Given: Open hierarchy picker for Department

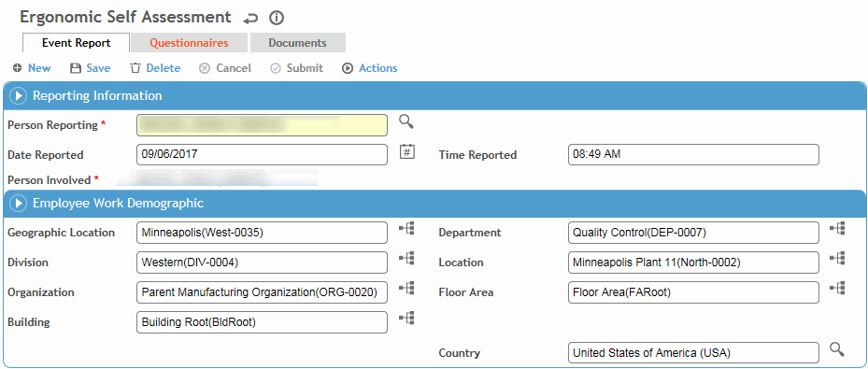Looking at the screenshot, I should 837,229.
